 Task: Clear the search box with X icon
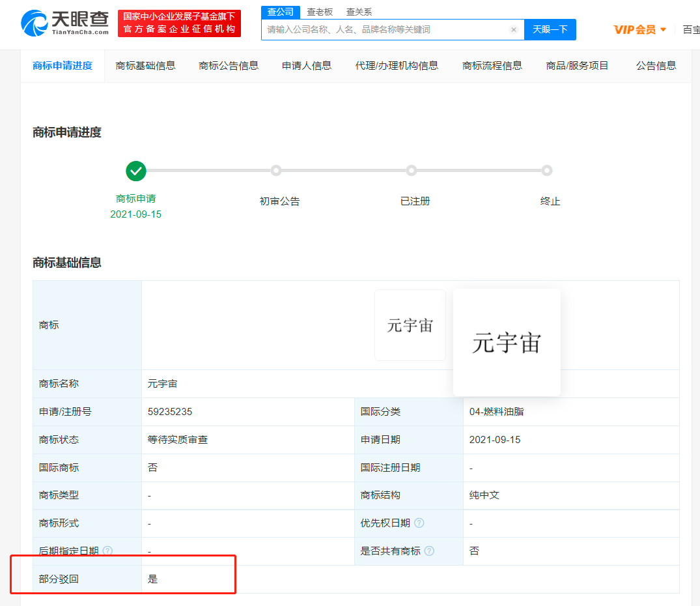pos(513,30)
